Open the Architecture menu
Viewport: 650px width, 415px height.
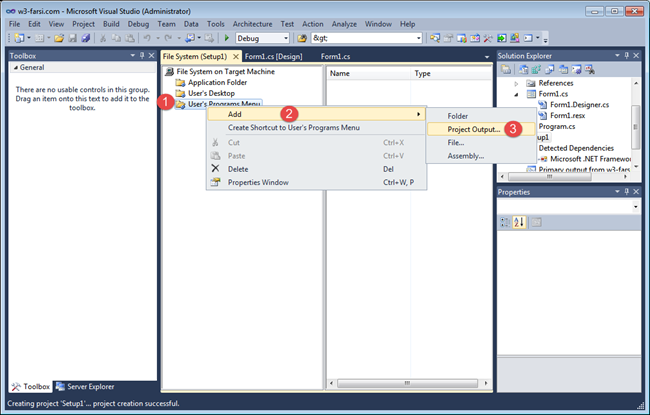coord(252,24)
